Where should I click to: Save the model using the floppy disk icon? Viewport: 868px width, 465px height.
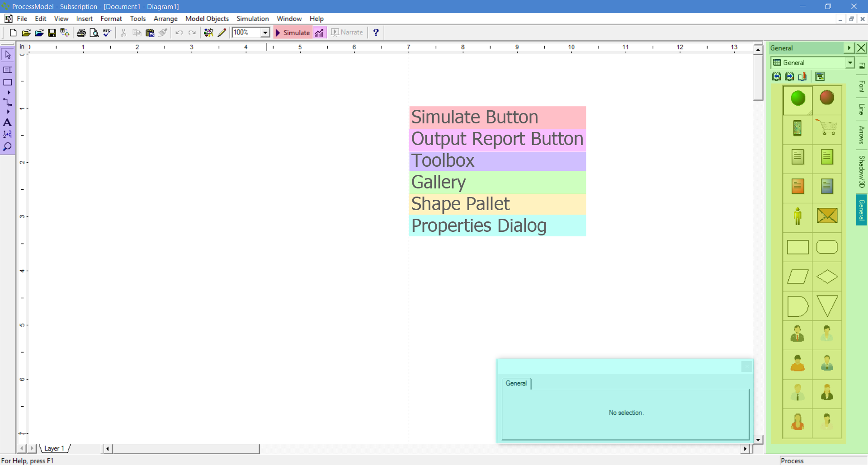52,33
